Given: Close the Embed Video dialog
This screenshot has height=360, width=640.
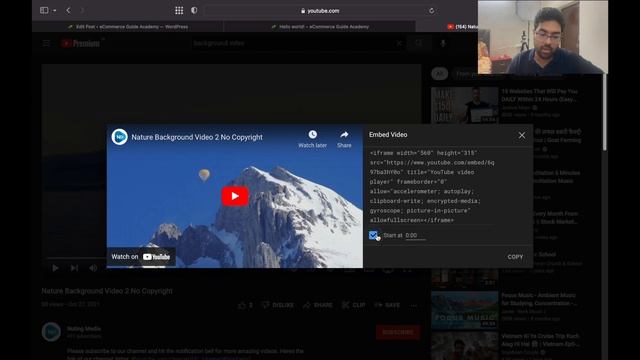Looking at the screenshot, I should [x=522, y=135].
